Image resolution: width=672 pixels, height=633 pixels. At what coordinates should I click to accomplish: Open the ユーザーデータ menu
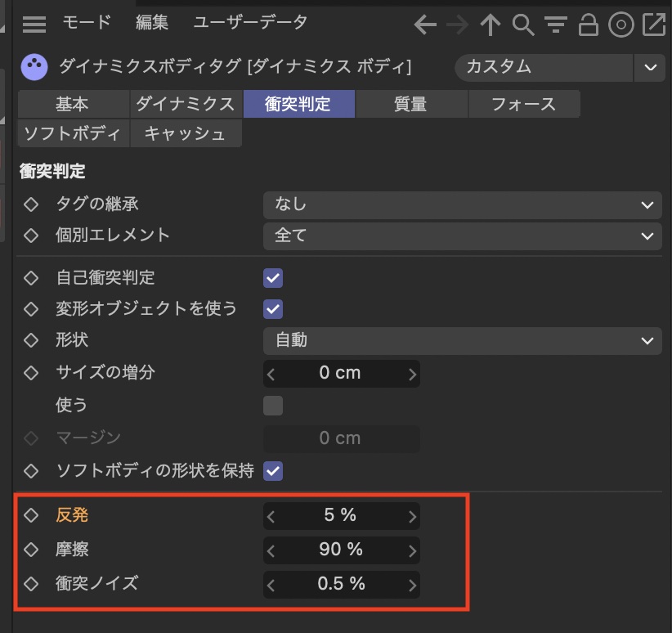(250, 23)
